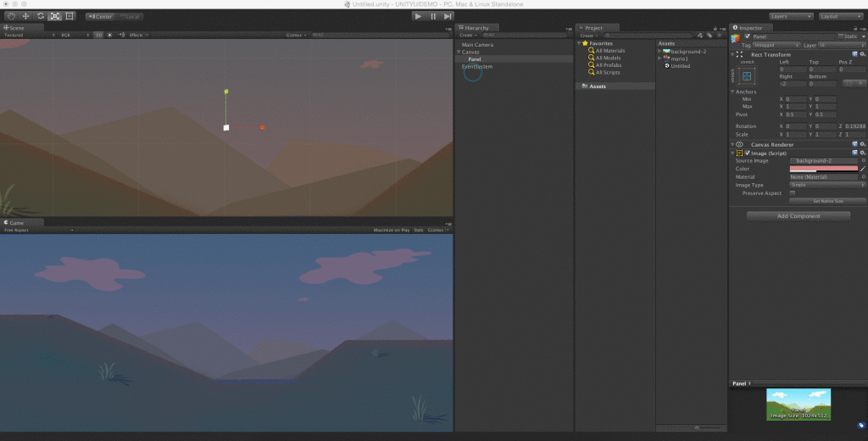Click the Color eyedropper icon
Screen dimensions: 868x441
[x=863, y=169]
